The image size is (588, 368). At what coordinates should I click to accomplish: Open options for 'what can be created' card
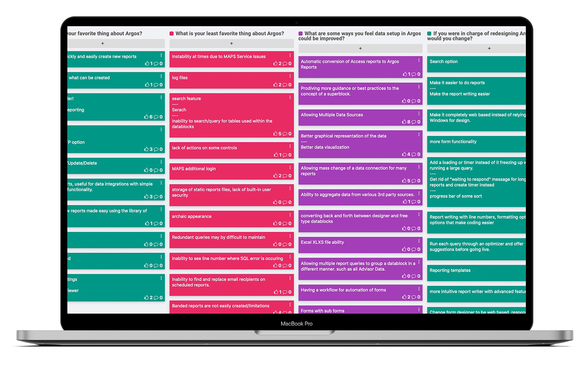click(161, 76)
